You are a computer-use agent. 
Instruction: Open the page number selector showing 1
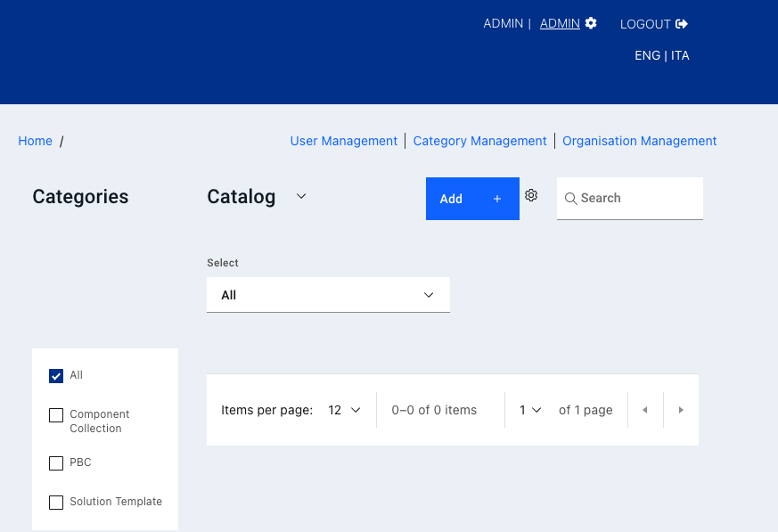click(x=528, y=409)
